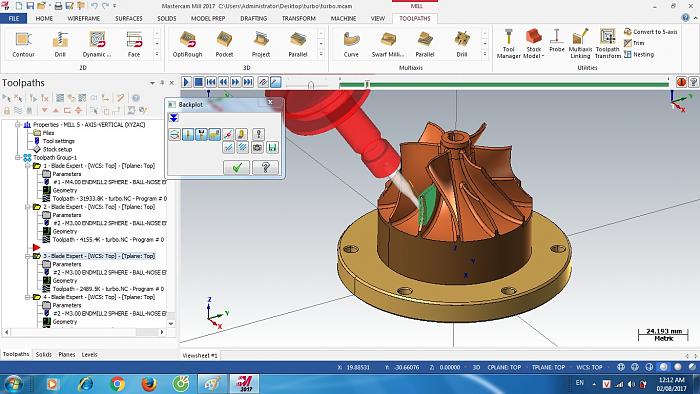The image size is (700, 394).
Task: Collapse the Properties MILL 5-AXIS node
Action: tap(18, 124)
